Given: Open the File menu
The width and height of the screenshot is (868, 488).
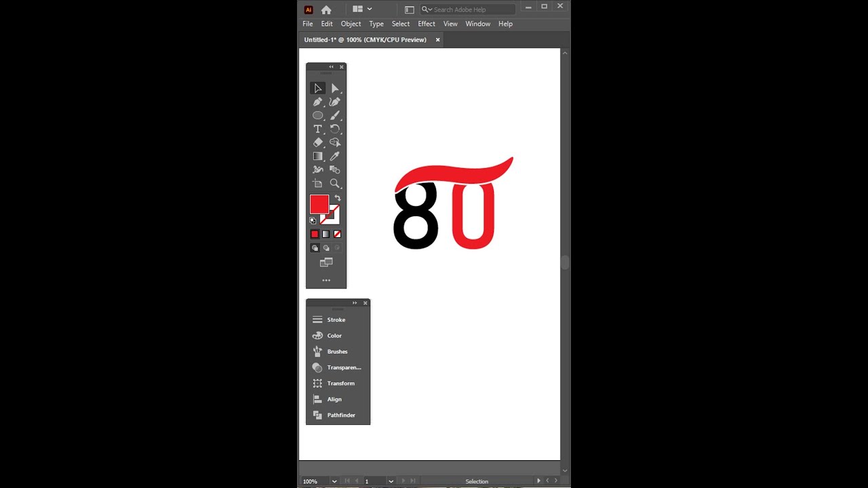Looking at the screenshot, I should [x=308, y=24].
